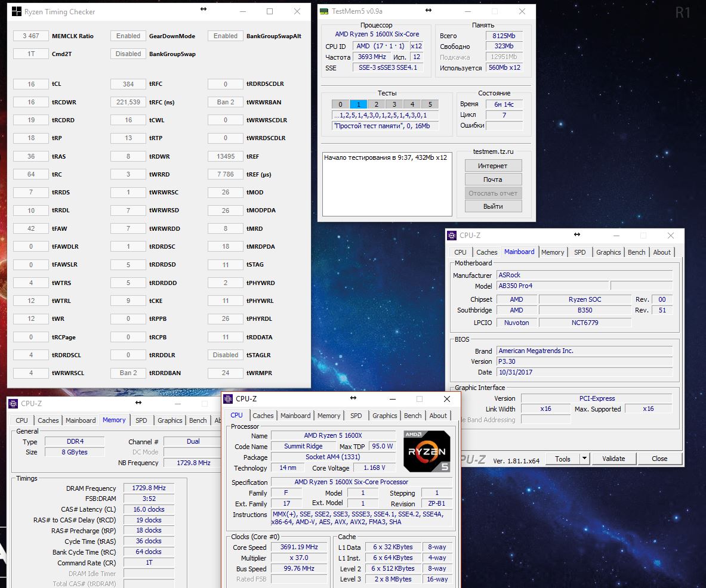Viewport: 706px width, 588px height.
Task: Click the DRAM Frequency value 1729.8 MHz
Action: tap(149, 488)
